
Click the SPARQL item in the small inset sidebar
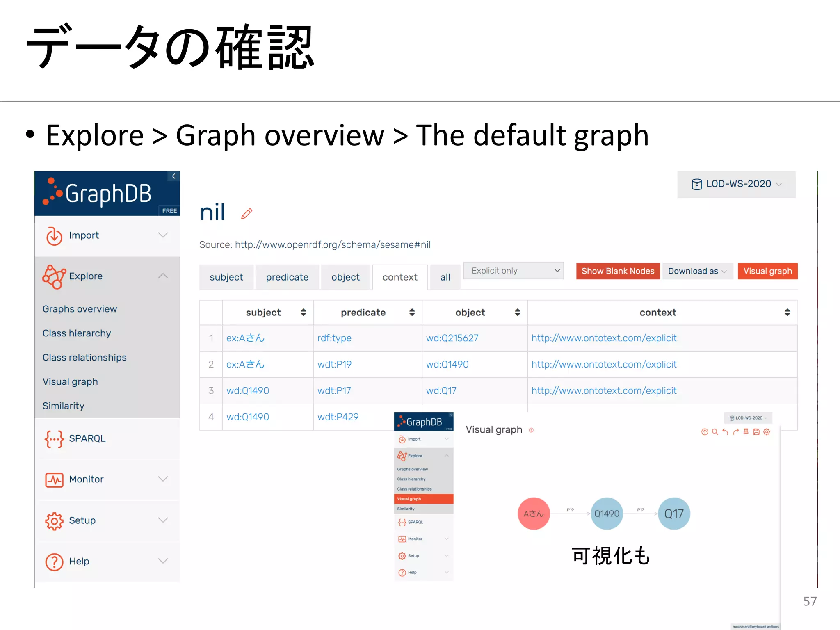pos(424,522)
